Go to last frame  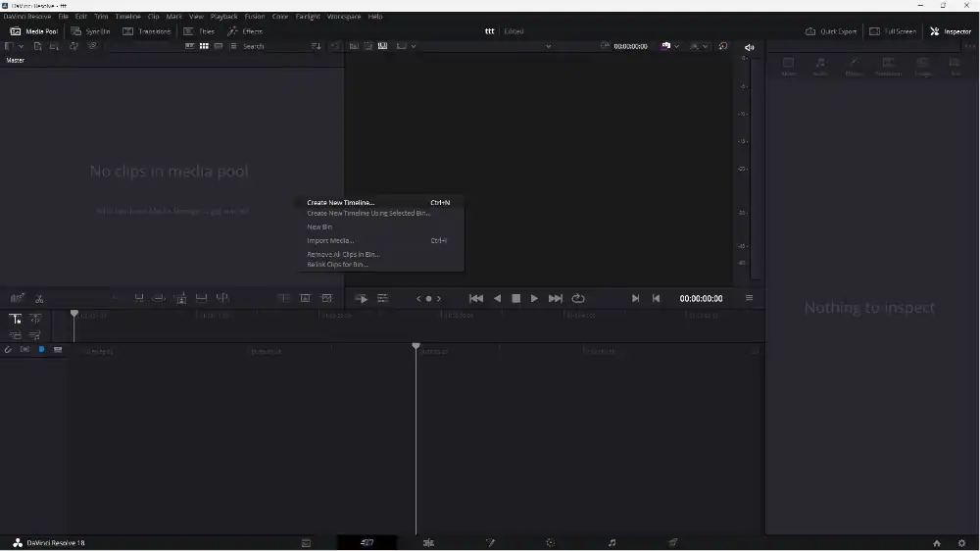point(555,299)
